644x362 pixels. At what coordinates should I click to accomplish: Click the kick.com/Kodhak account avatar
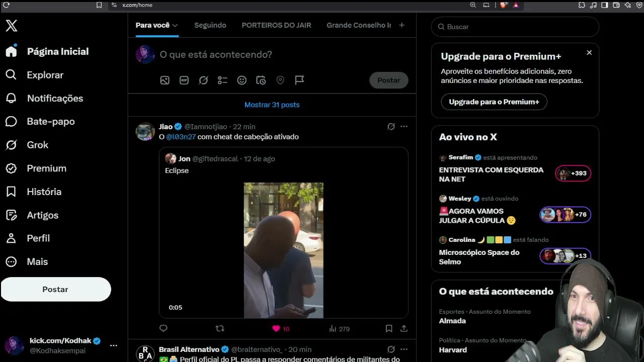point(14,346)
